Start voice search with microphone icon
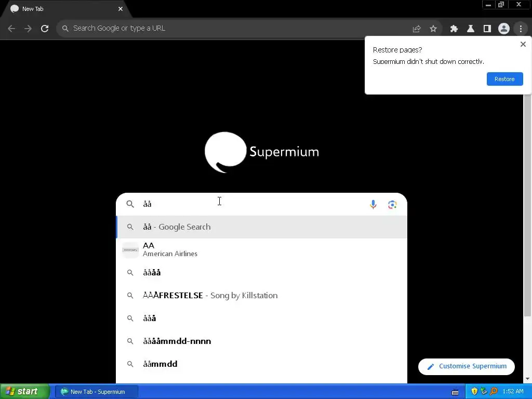The width and height of the screenshot is (532, 399). click(373, 204)
